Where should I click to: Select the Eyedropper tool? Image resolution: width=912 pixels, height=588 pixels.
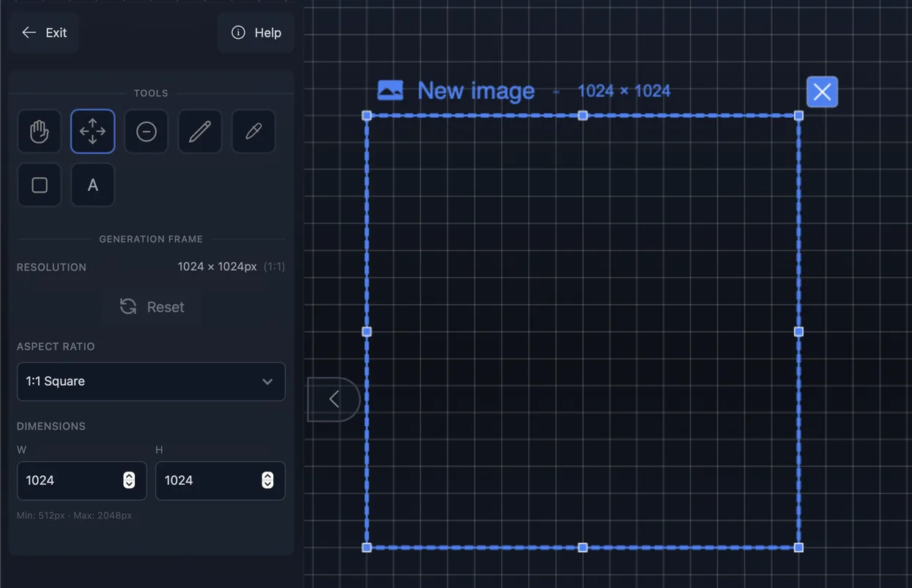click(x=253, y=131)
